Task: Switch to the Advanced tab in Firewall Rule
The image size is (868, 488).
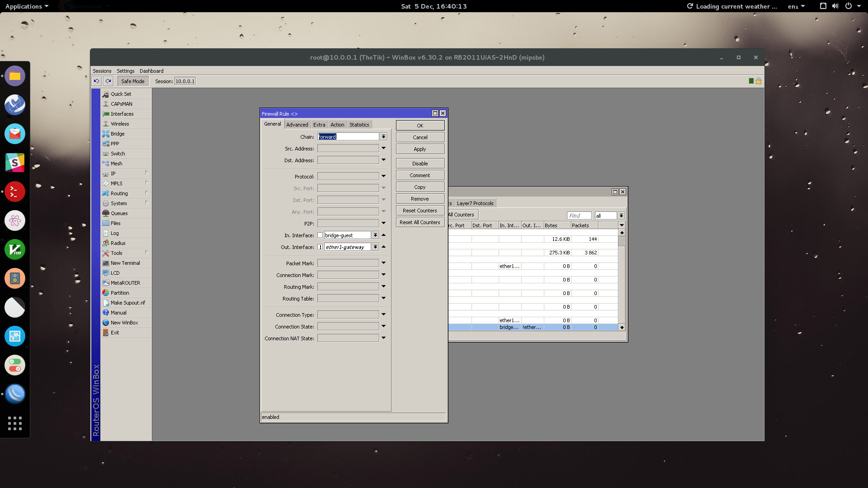Action: pos(296,125)
